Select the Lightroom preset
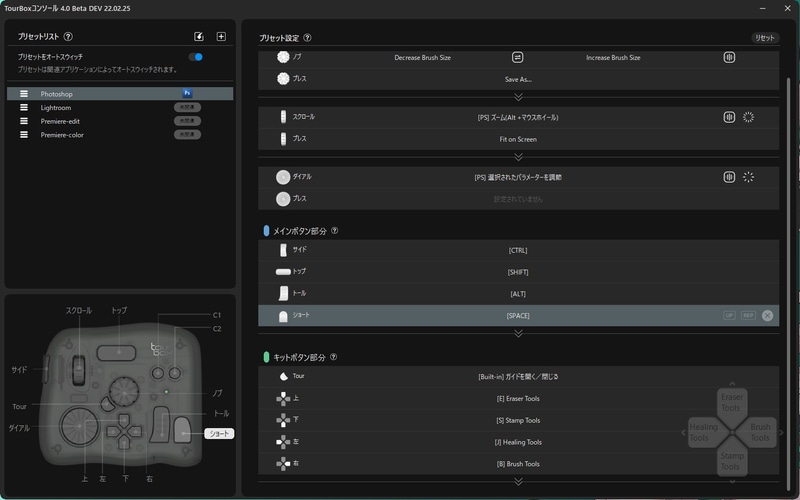Screen dimensions: 800x500 (120, 108)
